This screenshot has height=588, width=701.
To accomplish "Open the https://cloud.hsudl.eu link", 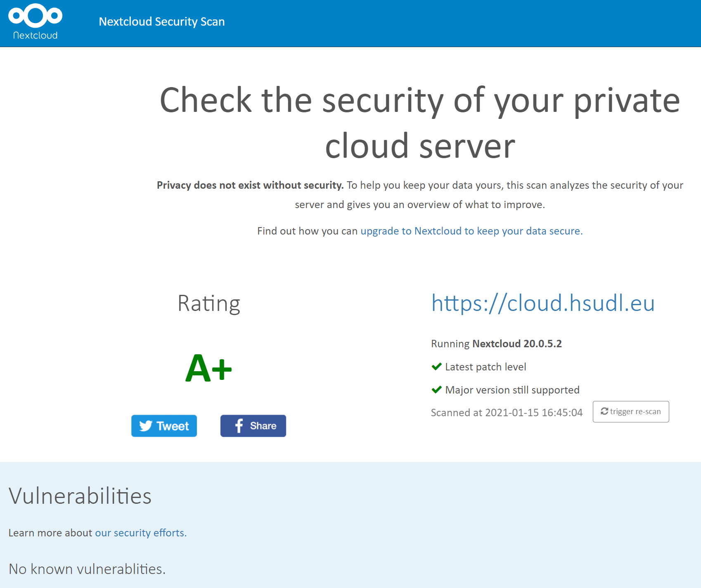I will tap(543, 303).
